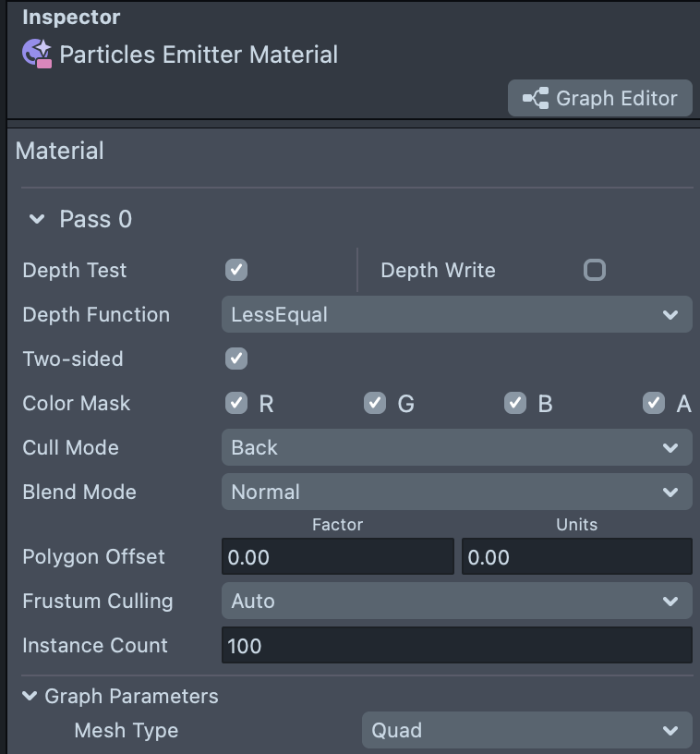Click the Particles Emitter Material icon
This screenshot has height=754, width=700.
tap(37, 55)
